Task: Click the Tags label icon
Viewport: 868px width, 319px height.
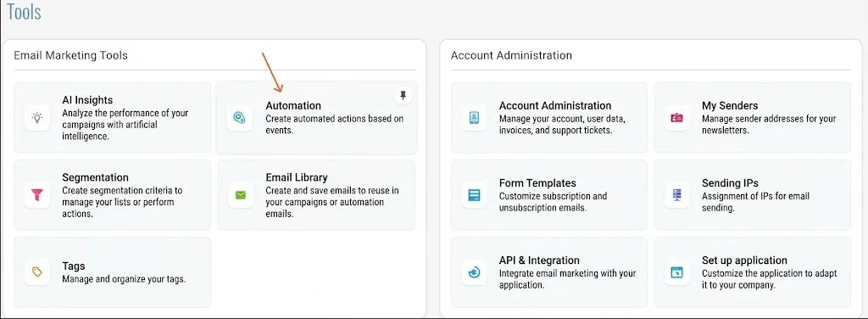Action: click(37, 272)
